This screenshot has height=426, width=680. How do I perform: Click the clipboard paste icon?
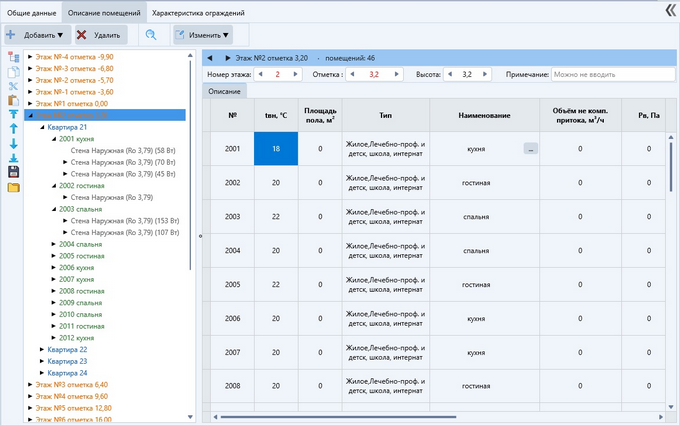pyautogui.click(x=13, y=100)
